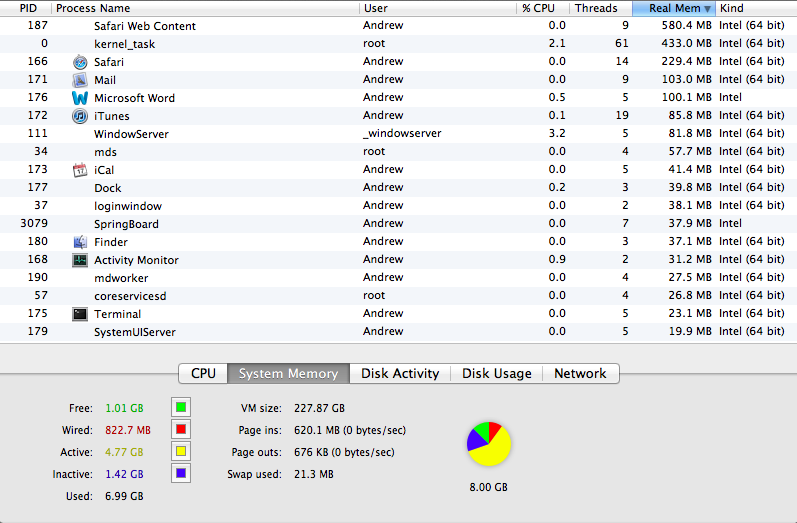Screen dimensions: 797x523
Task: Click the 100.1 MB memory value
Action: pyautogui.click(x=686, y=97)
